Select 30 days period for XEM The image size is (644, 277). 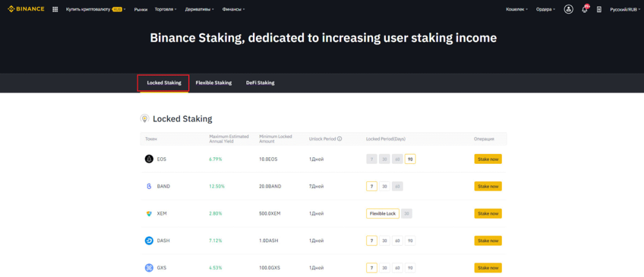407,214
